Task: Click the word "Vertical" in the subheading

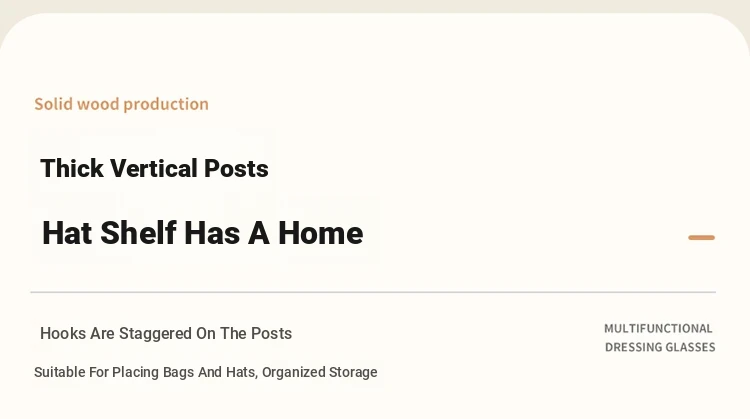Action: [154, 168]
